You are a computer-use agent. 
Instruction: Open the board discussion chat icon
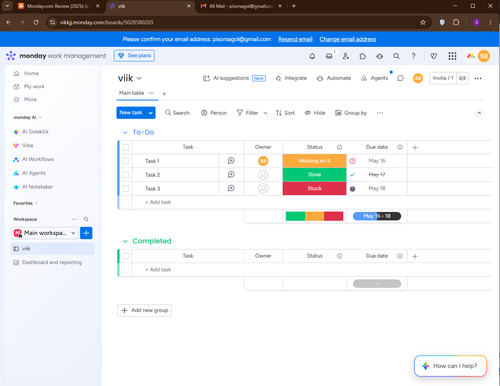coord(400,78)
